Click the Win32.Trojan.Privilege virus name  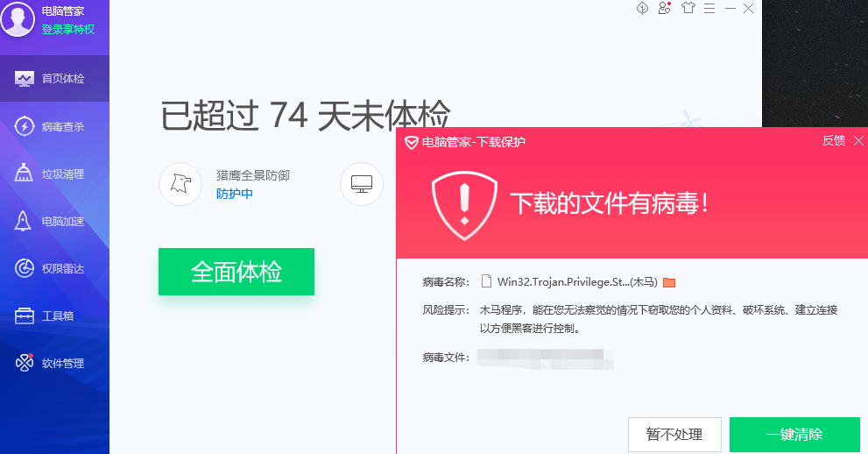point(577,282)
